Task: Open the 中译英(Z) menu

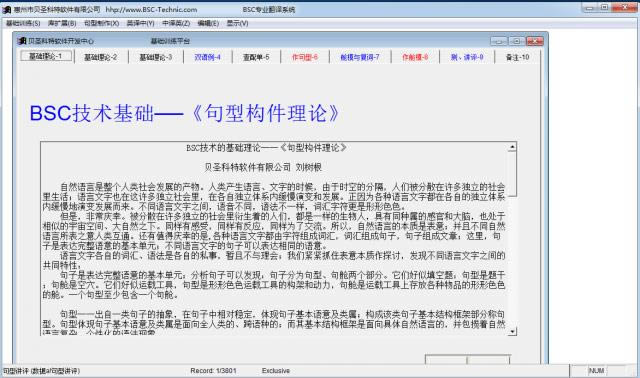Action: 176,23
